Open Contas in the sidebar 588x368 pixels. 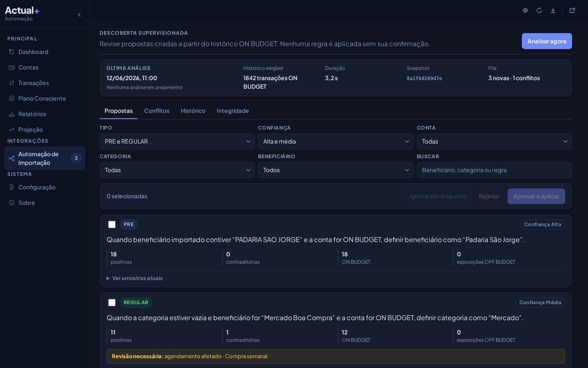coord(45,67)
